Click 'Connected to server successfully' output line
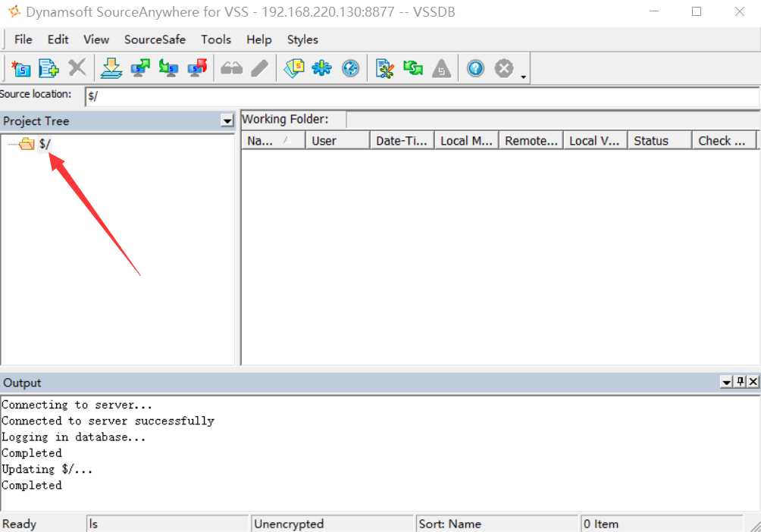 [108, 421]
